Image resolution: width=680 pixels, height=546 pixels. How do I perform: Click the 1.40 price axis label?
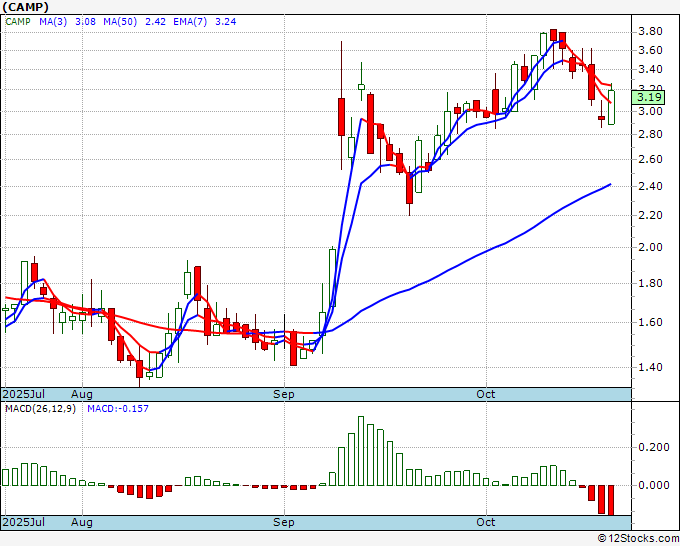(650, 367)
